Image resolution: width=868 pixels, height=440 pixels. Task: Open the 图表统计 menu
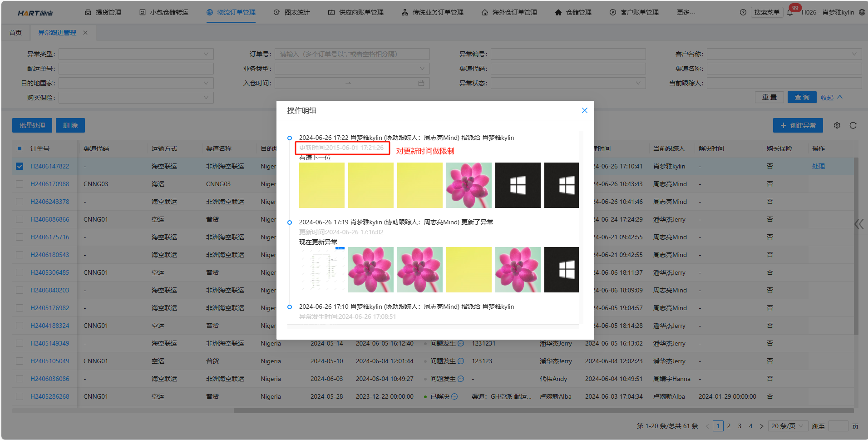tap(291, 13)
